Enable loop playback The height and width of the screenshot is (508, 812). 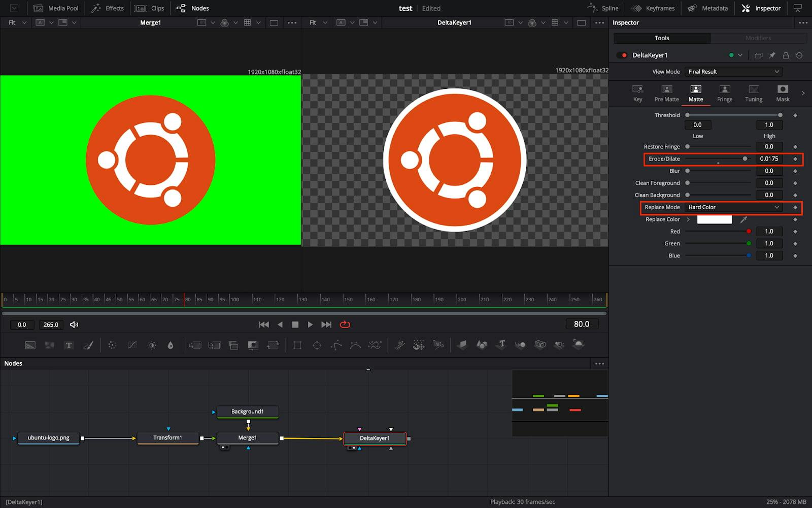click(x=345, y=324)
